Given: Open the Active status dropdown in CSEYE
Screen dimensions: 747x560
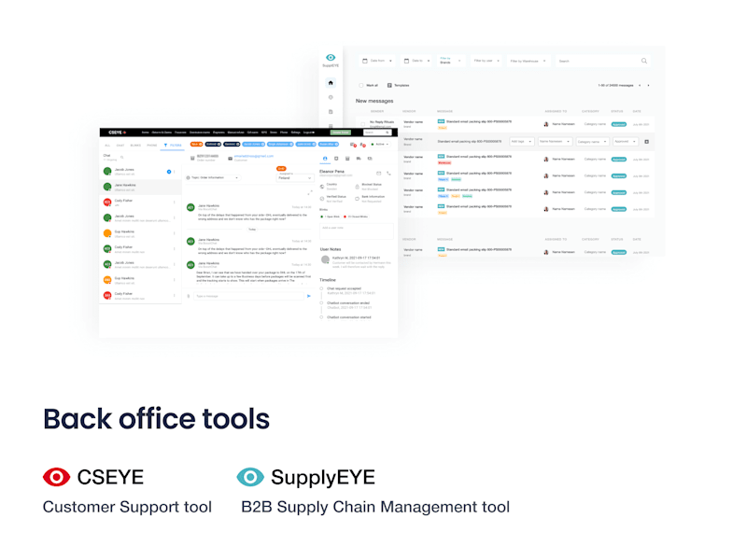Looking at the screenshot, I should 380,145.
